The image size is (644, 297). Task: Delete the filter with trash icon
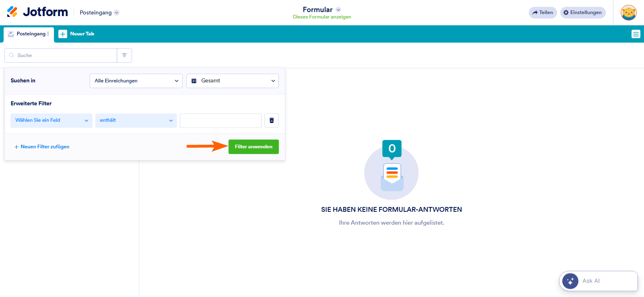[272, 121]
